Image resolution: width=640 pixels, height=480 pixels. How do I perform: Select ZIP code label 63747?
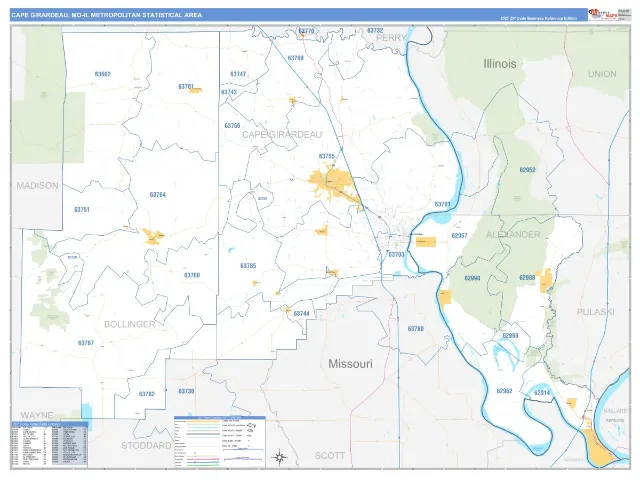(x=238, y=74)
